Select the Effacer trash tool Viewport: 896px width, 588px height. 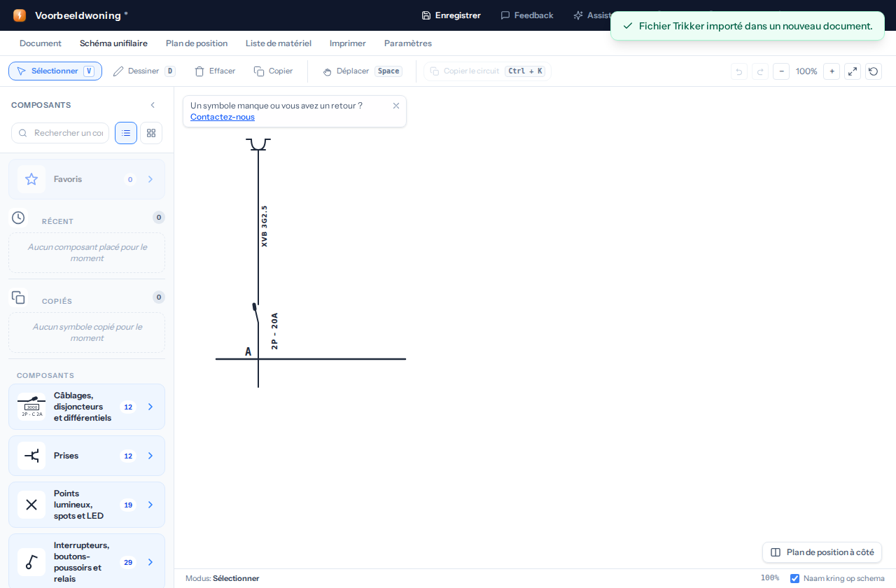[215, 71]
